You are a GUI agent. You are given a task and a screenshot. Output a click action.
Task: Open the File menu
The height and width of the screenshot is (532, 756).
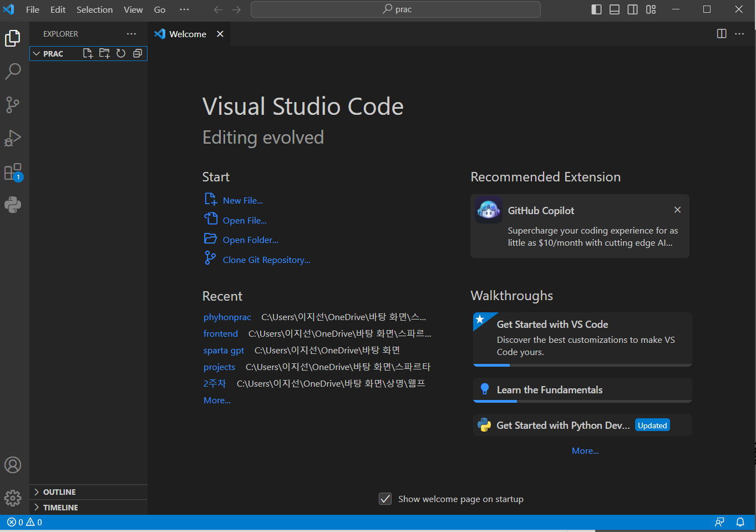[33, 9]
